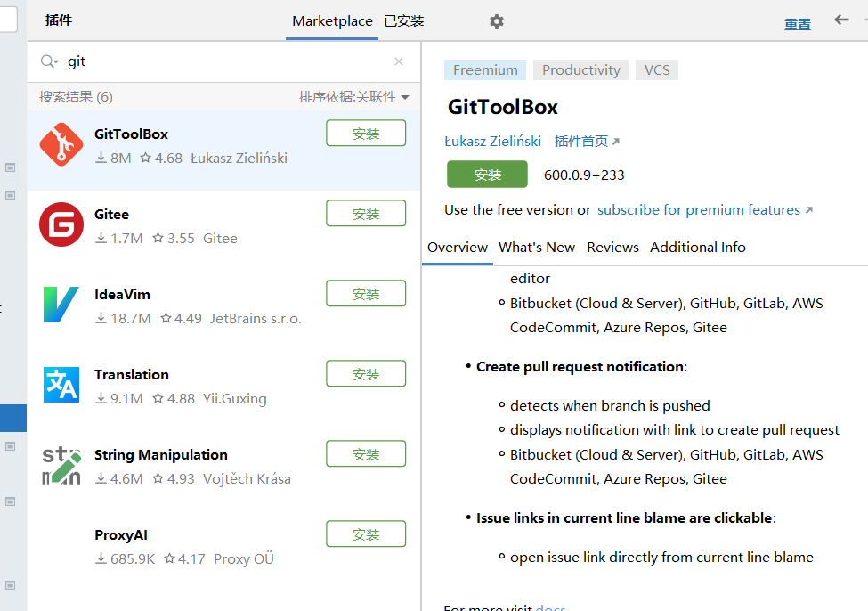Click the Freemium tag
This screenshot has width=868, height=611.
(485, 69)
